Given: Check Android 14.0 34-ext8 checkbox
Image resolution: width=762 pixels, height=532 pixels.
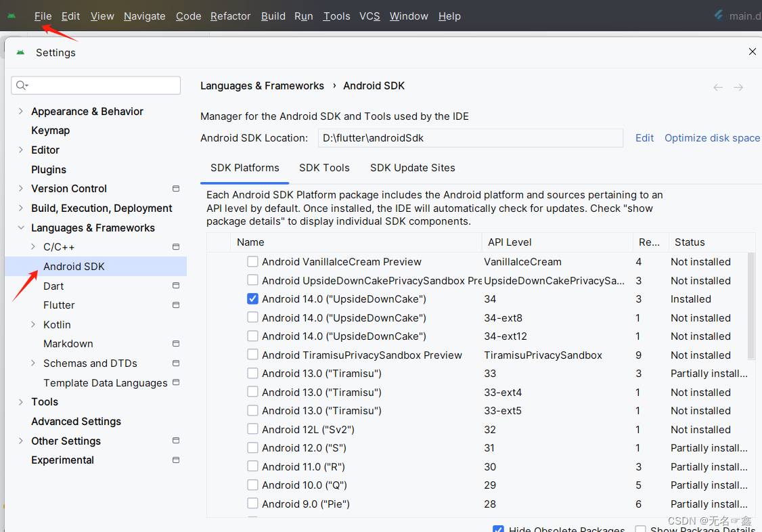Looking at the screenshot, I should 252,317.
